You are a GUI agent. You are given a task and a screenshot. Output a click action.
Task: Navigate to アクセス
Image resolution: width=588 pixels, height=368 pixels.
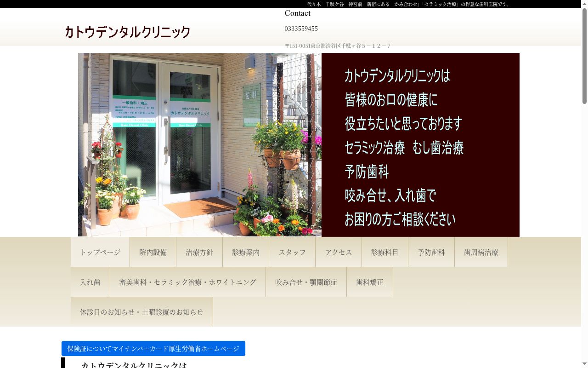[339, 252]
